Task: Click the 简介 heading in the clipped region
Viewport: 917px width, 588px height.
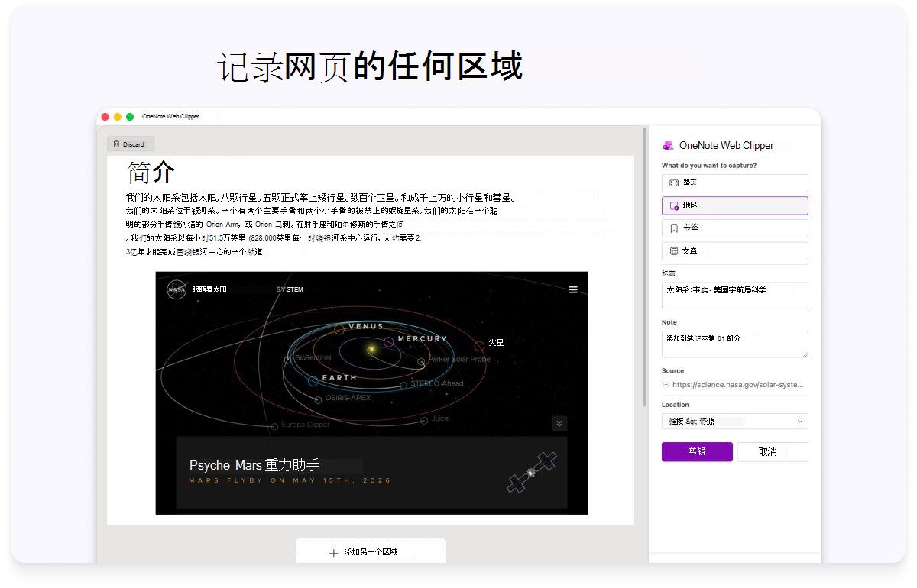Action: [x=151, y=173]
